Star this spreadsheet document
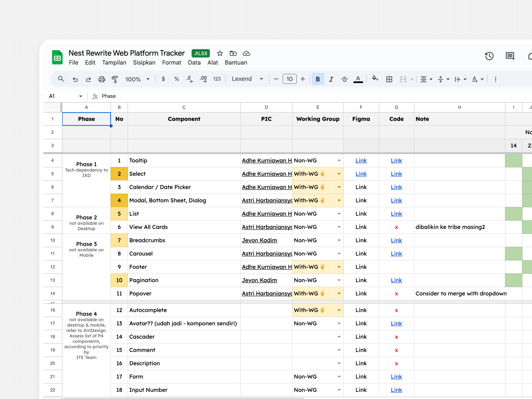The width and height of the screenshot is (532, 399). [220, 53]
